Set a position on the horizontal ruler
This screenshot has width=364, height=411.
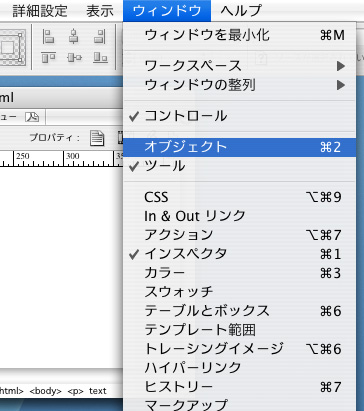[61, 159]
